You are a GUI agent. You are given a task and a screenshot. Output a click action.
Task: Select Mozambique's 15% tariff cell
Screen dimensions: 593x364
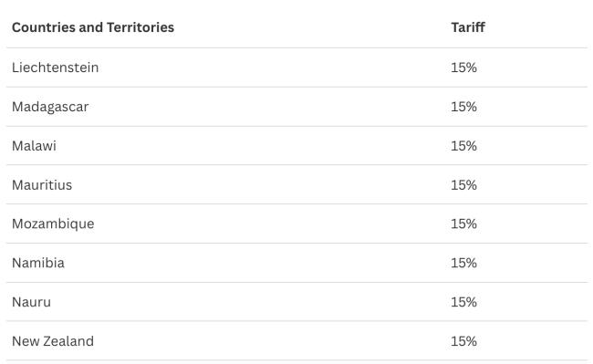point(463,224)
